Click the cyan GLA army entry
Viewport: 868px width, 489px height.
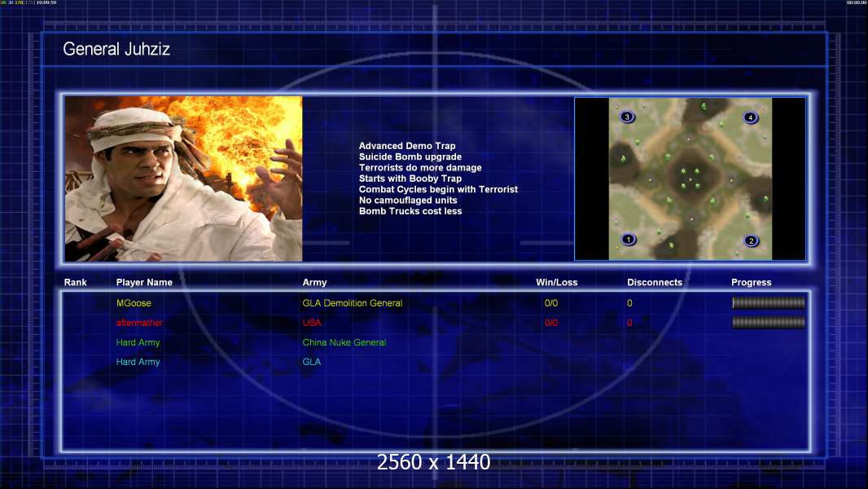pyautogui.click(x=311, y=362)
